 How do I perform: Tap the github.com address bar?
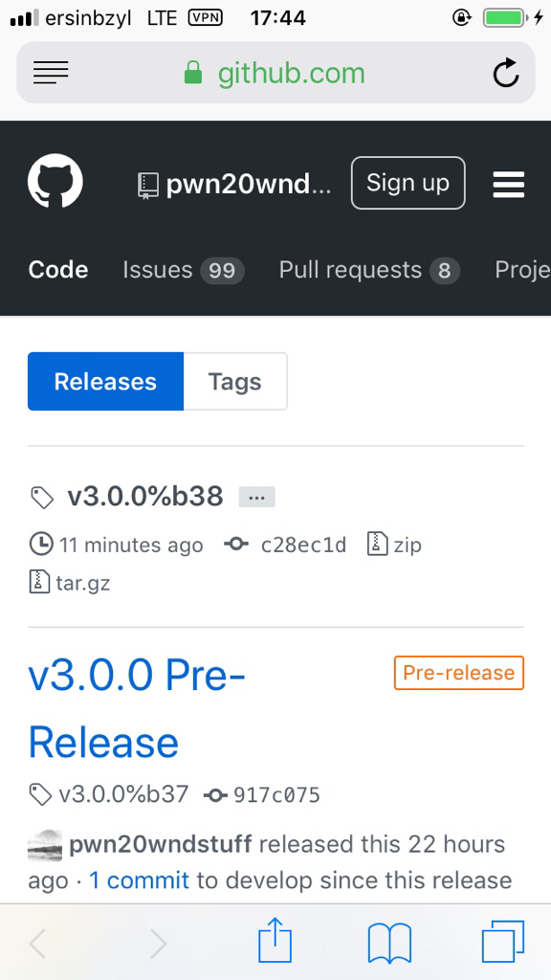275,73
